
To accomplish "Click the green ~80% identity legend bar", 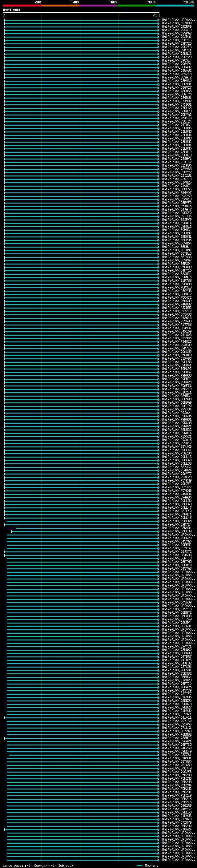I will click(x=137, y=6).
